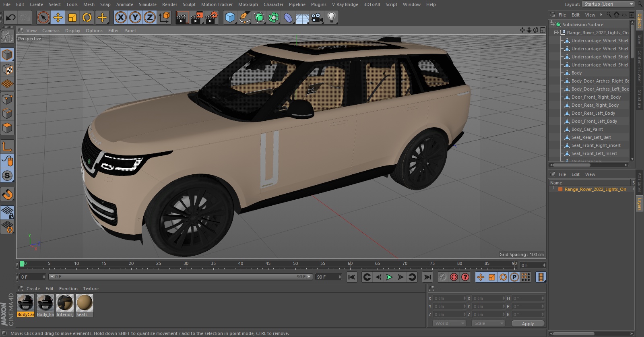Click the blue deformer icon
Screen dimensions: 644x337
288,17
